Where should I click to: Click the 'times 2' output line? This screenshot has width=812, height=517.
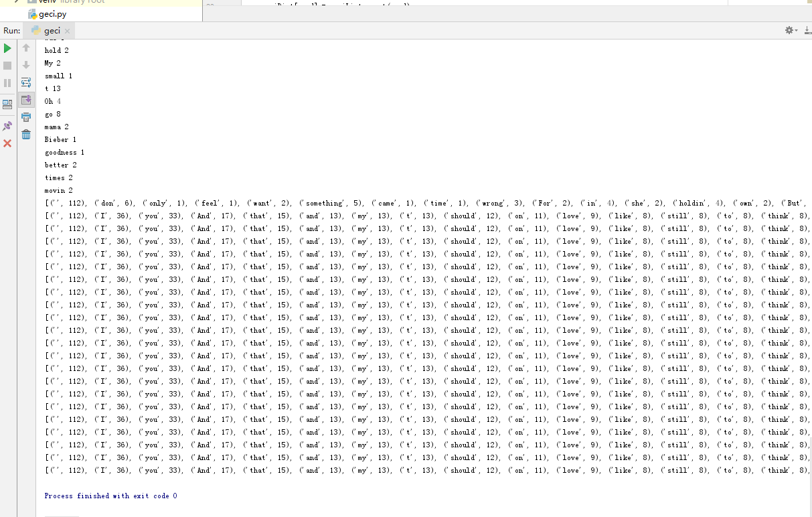(x=59, y=177)
